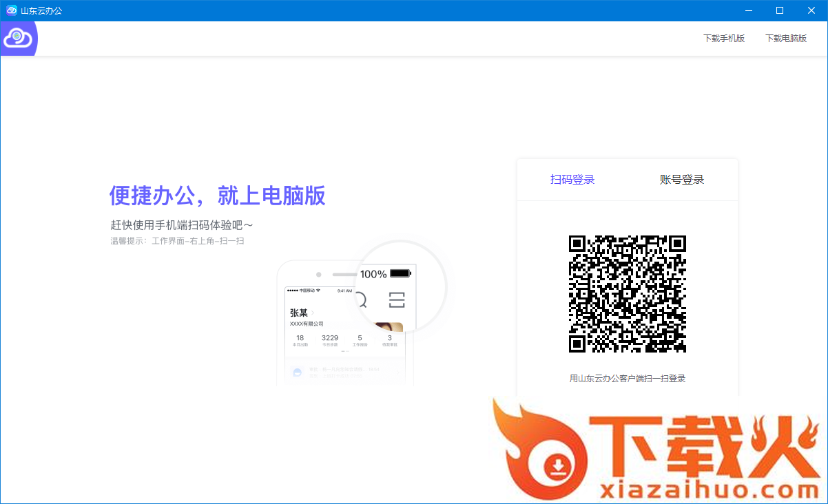Click the text 用山东云办公客户端扫一扫登录
The height and width of the screenshot is (504, 828).
point(628,378)
